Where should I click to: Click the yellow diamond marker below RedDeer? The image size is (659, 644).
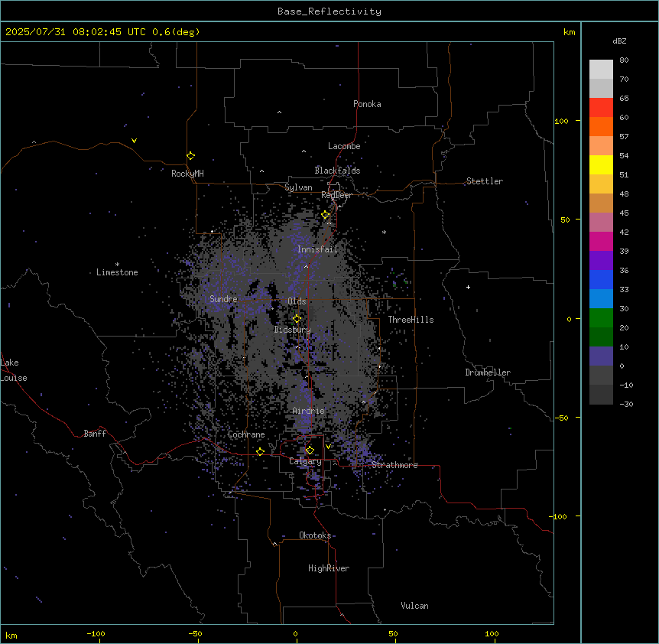[x=326, y=215]
